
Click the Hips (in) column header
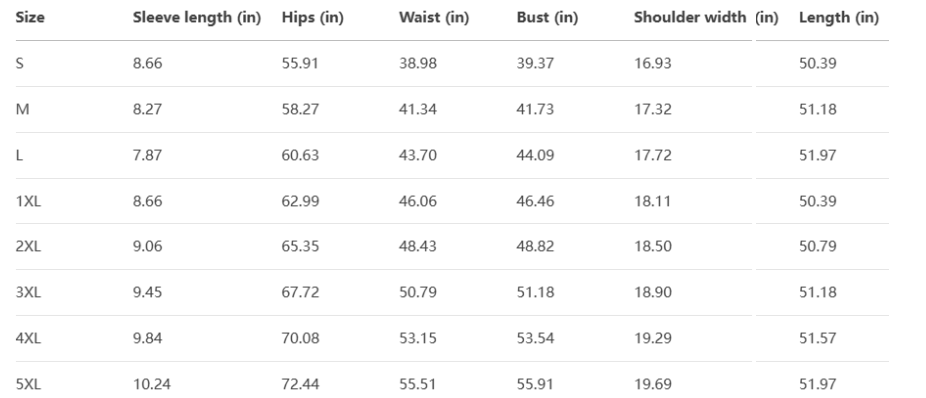click(312, 18)
